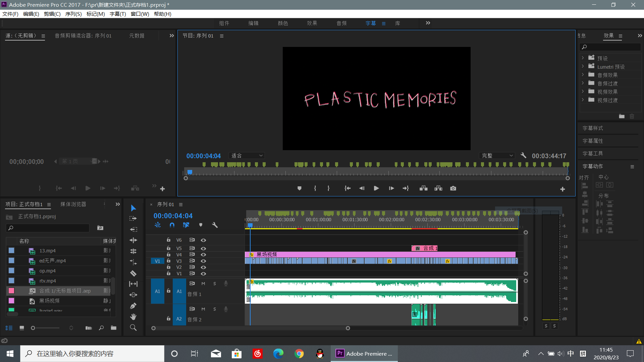Toggle V5 track output eye
644x362 pixels.
point(203,248)
